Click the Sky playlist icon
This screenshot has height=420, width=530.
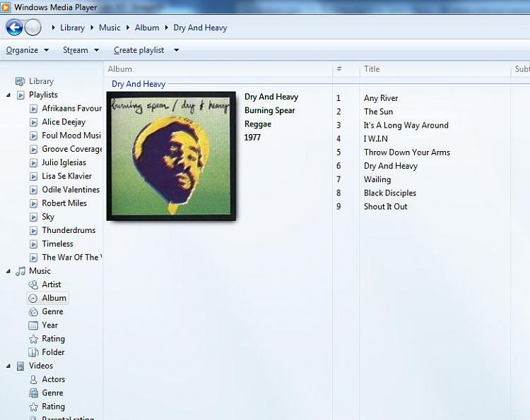(x=33, y=217)
